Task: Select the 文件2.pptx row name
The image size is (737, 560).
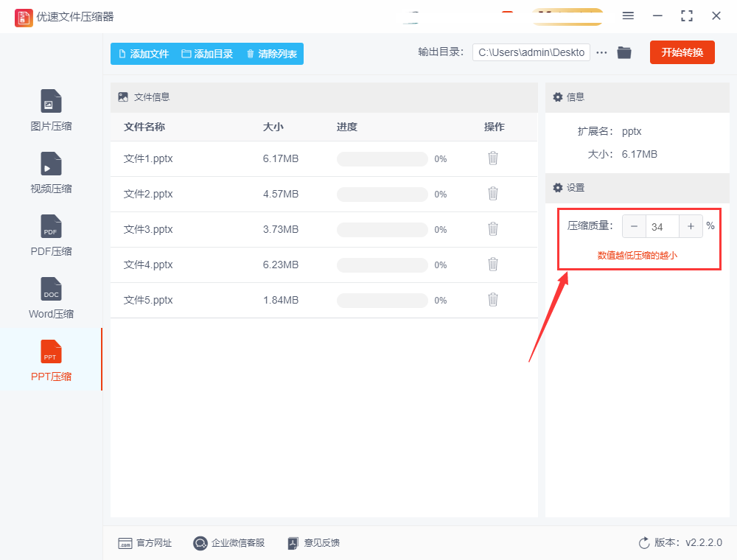Action: [148, 194]
